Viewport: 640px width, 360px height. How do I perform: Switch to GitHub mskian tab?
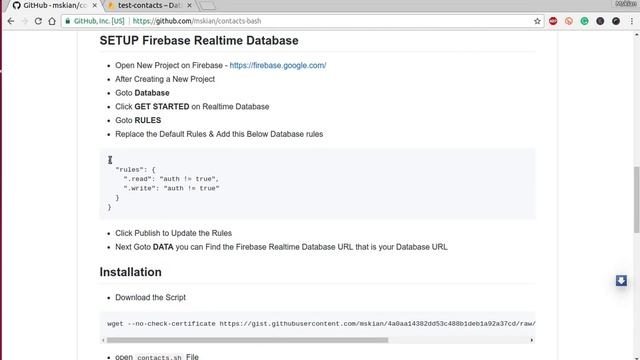coord(54,6)
